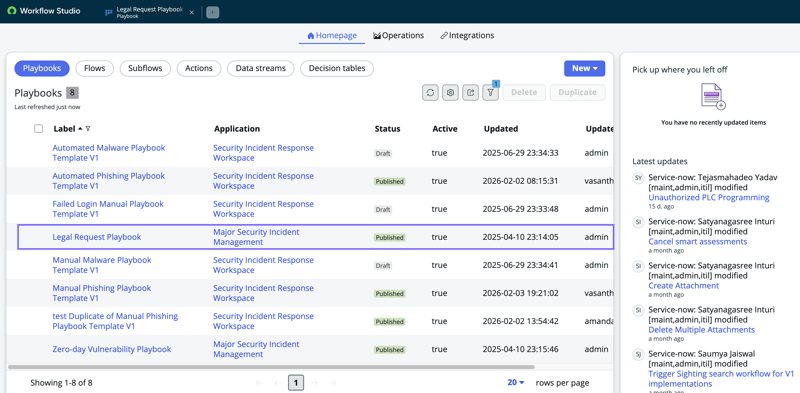The width and height of the screenshot is (800, 393).
Task: Sort by the Label column header
Action: pos(64,129)
